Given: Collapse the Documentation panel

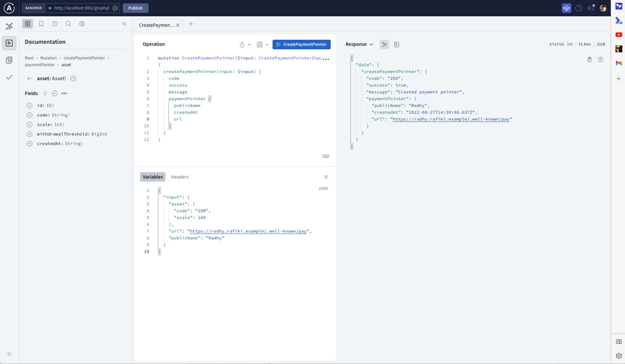Looking at the screenshot, I should pyautogui.click(x=124, y=23).
